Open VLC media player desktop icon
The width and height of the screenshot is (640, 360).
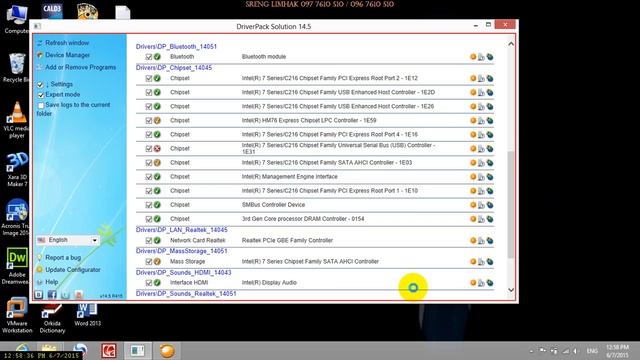tap(16, 120)
